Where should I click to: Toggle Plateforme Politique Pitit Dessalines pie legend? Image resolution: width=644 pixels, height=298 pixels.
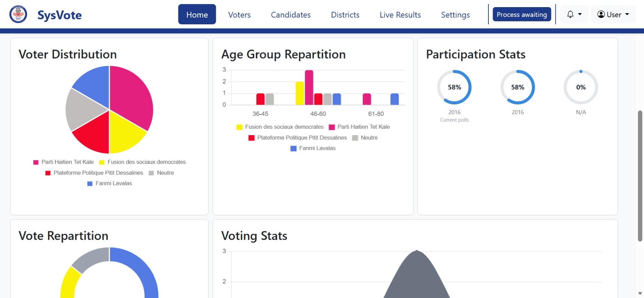pyautogui.click(x=94, y=173)
